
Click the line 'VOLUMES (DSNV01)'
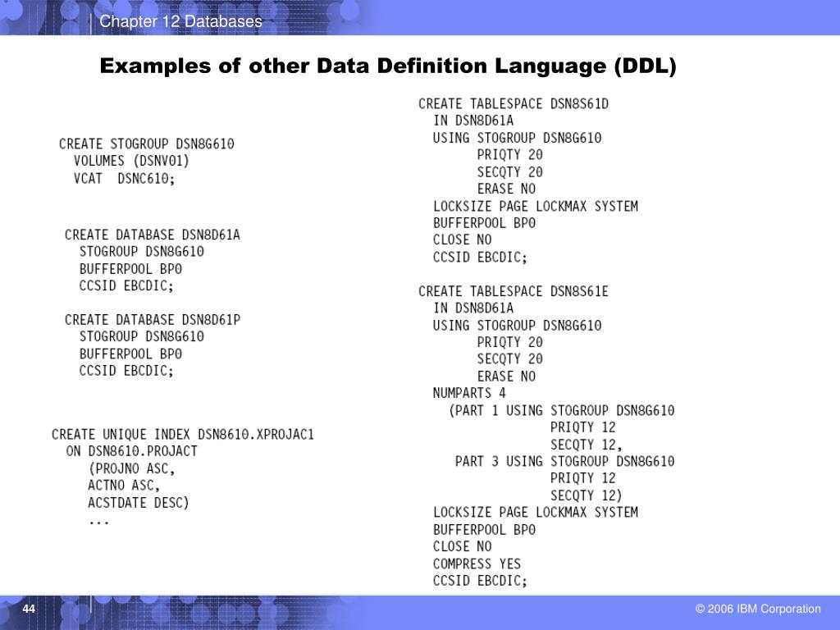(x=131, y=161)
